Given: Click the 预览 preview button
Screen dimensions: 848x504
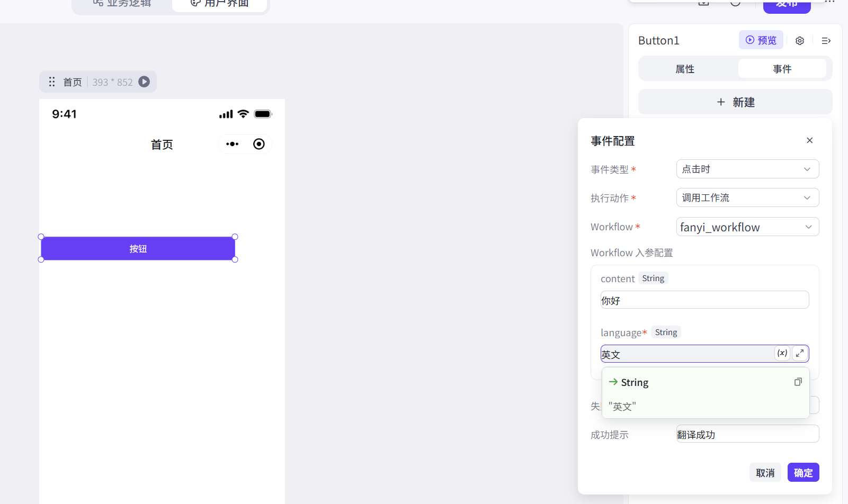Looking at the screenshot, I should point(761,40).
